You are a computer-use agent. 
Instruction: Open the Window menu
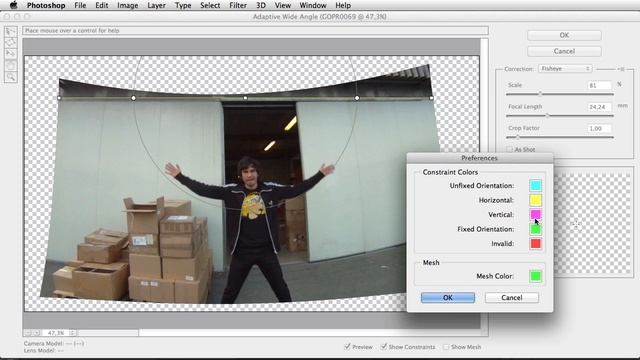point(313,5)
